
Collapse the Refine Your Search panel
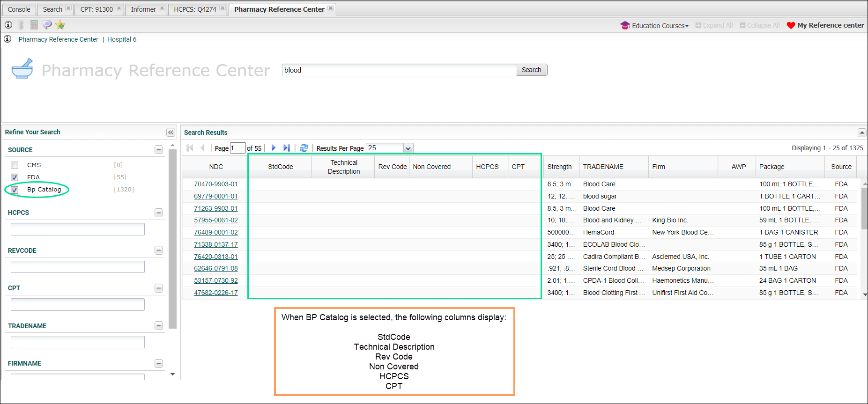click(171, 132)
